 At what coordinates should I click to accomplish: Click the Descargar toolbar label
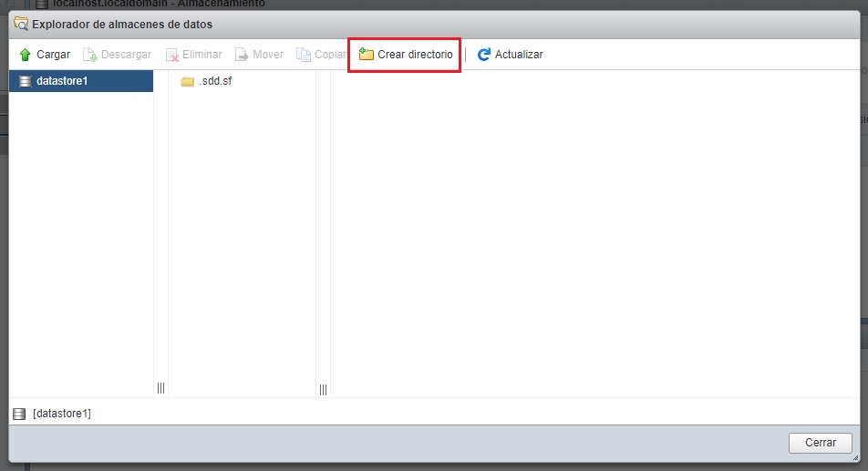[126, 55]
